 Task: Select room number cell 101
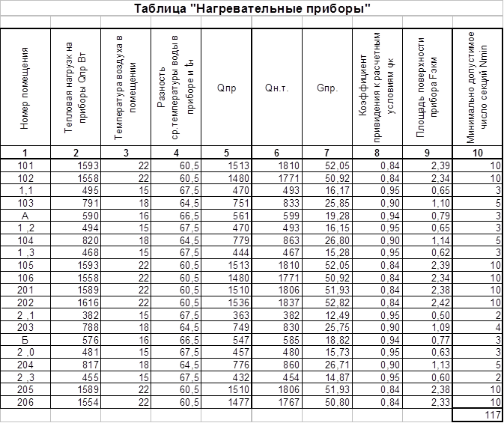[25, 165]
